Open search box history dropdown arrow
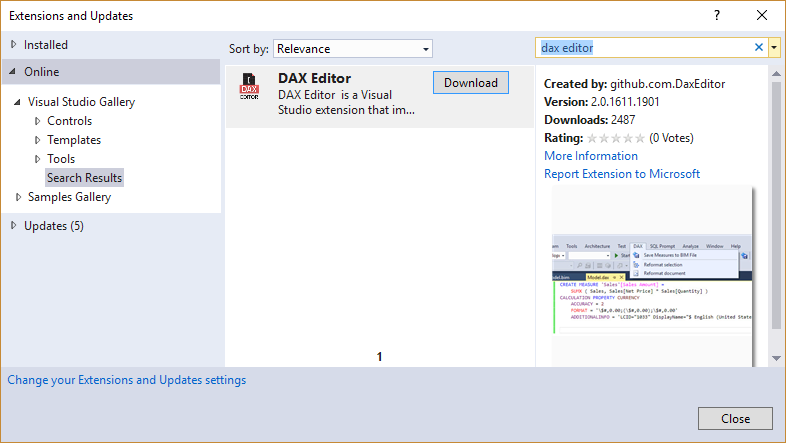 774,48
